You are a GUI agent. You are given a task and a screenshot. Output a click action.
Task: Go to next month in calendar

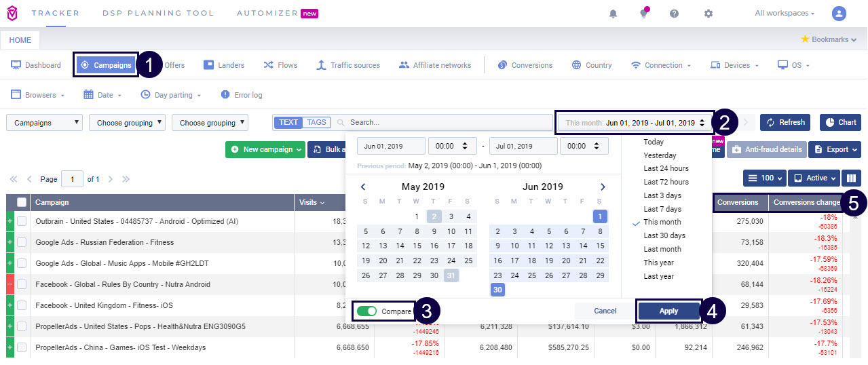(603, 187)
